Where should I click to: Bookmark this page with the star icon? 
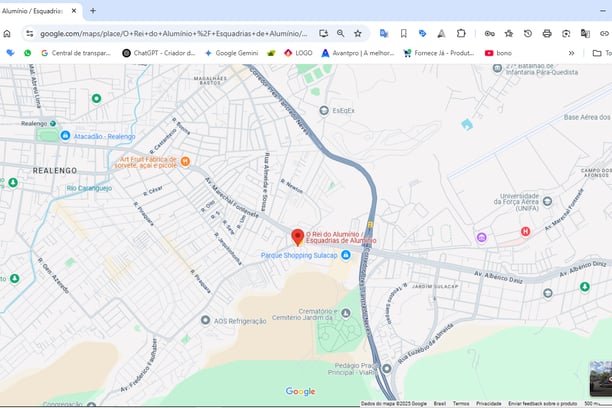click(x=358, y=34)
